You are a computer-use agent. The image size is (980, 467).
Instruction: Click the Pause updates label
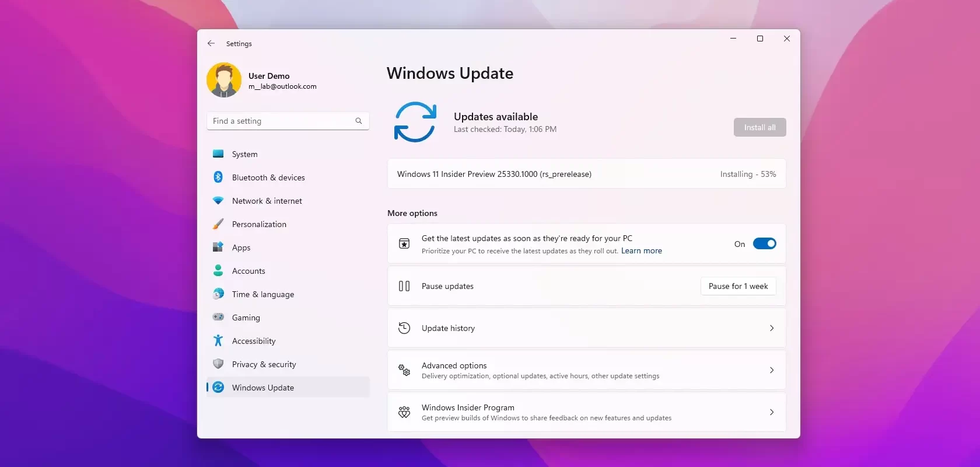447,286
